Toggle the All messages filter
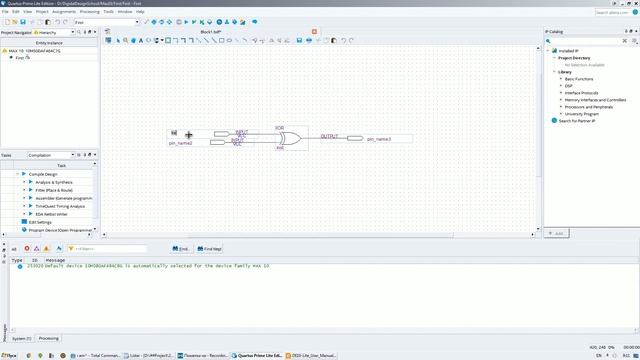This screenshot has height=360, width=640. pos(14,249)
